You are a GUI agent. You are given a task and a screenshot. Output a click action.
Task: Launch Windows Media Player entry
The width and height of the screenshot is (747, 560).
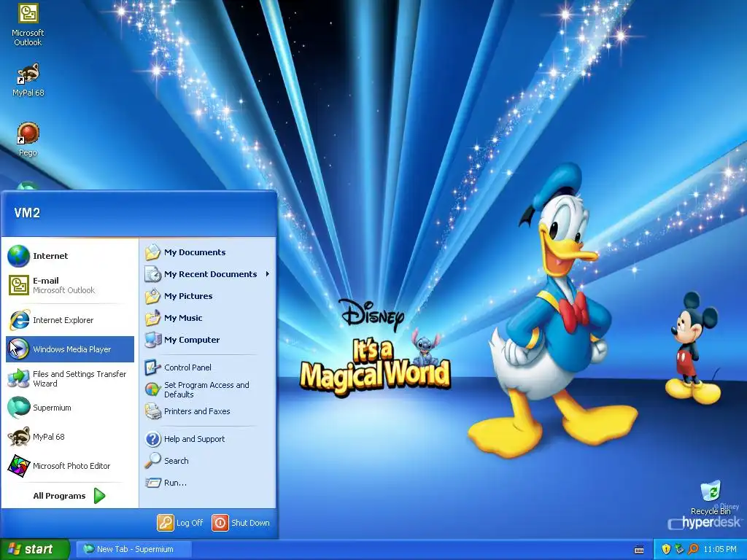[x=70, y=349]
